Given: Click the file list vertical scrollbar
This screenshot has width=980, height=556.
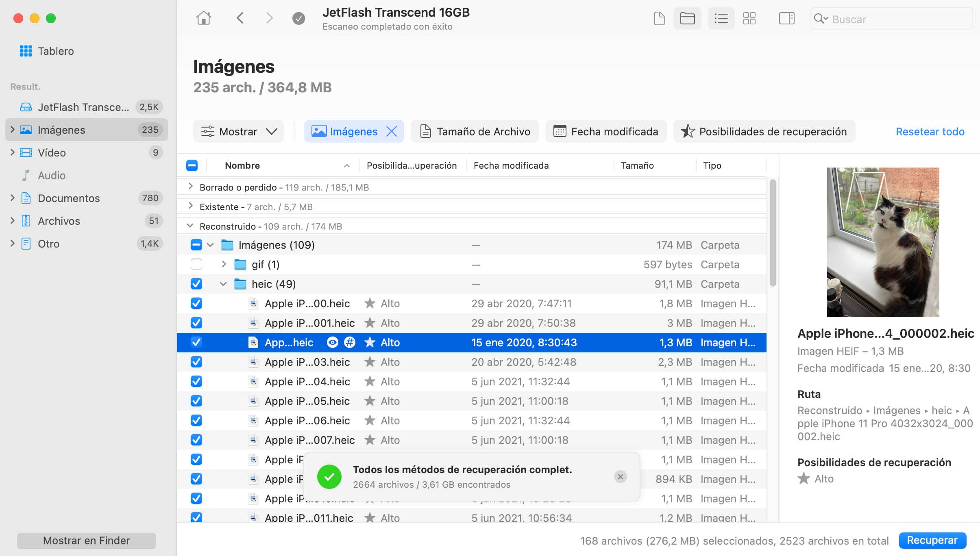Looking at the screenshot, I should [773, 232].
